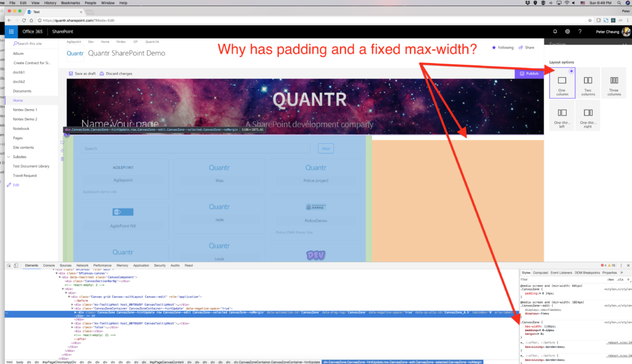Go to Chrome's home page button
The image size is (632, 364).
[x=31, y=20]
